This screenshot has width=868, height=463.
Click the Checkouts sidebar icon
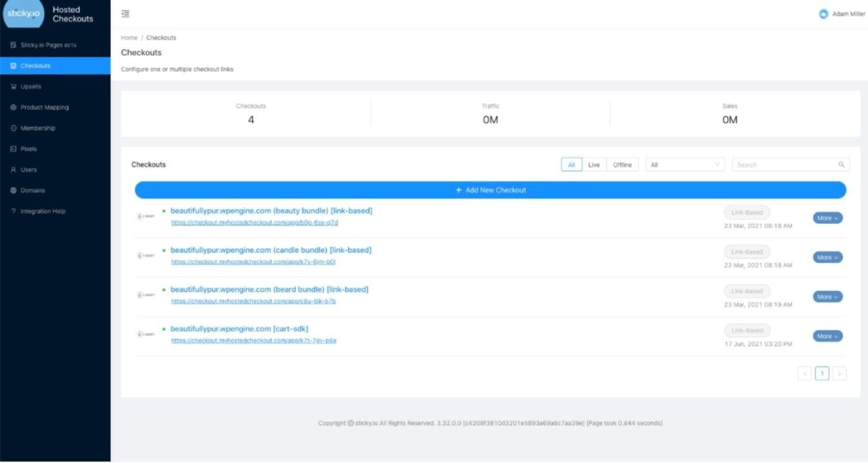click(14, 66)
